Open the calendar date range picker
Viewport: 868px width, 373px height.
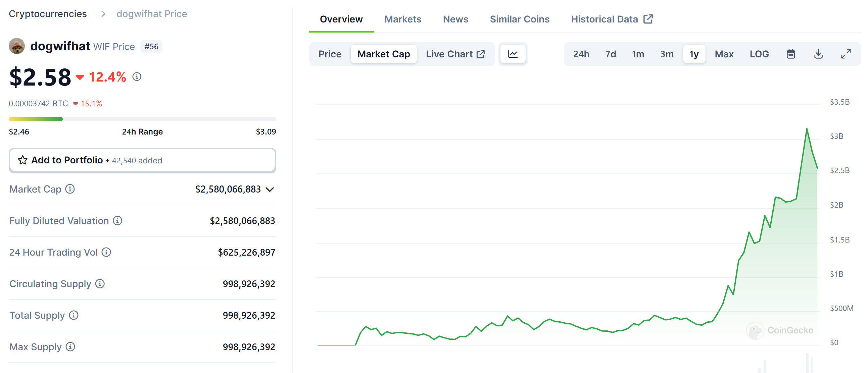[791, 54]
